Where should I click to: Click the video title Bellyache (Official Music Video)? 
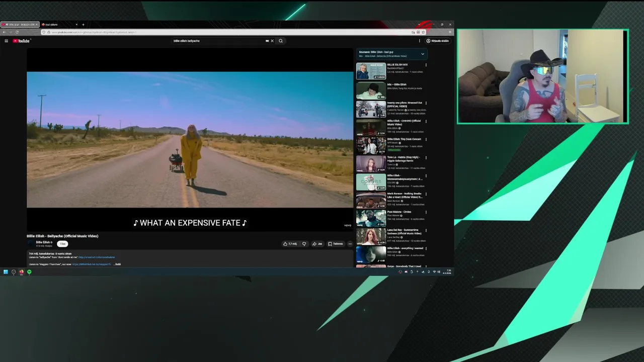62,236
